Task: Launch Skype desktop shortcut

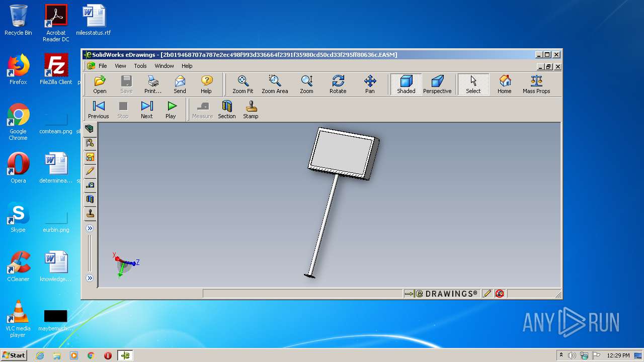Action: click(18, 217)
